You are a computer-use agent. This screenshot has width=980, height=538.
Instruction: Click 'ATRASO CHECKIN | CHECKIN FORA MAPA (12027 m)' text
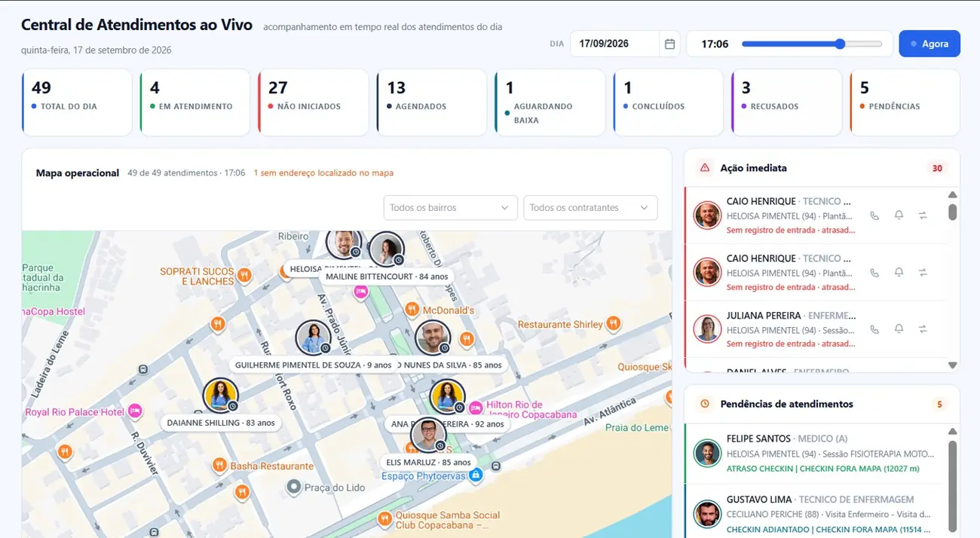pyautogui.click(x=823, y=469)
